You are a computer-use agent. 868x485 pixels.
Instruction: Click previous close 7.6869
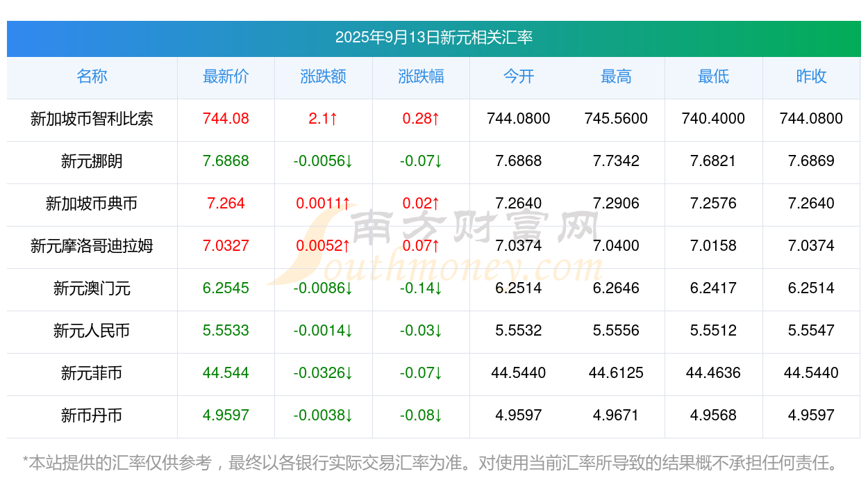(x=811, y=161)
